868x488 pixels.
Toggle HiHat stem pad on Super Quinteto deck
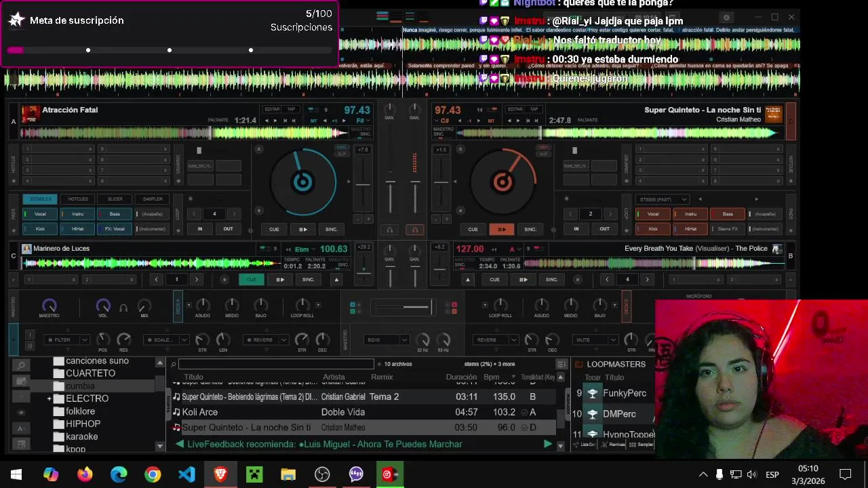[690, 229]
